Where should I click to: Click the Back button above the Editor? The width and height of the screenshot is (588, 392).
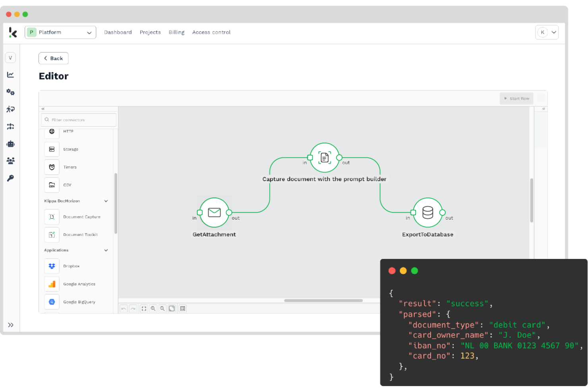[x=53, y=58]
